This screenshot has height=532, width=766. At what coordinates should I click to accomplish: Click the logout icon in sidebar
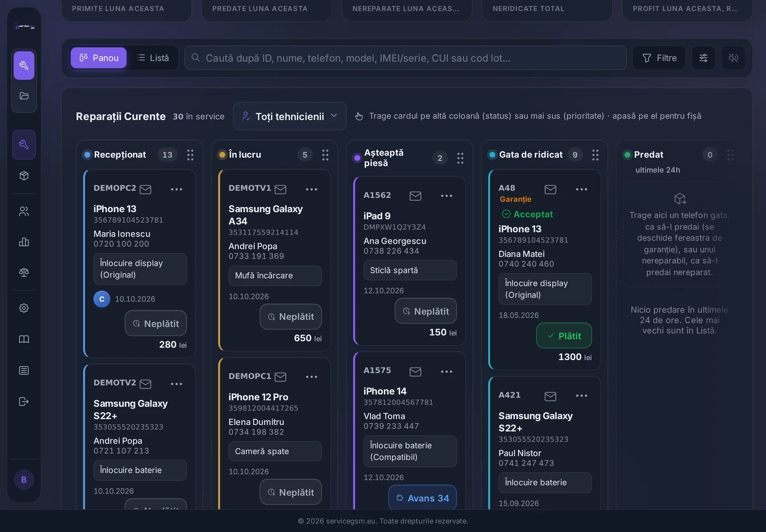(x=24, y=402)
